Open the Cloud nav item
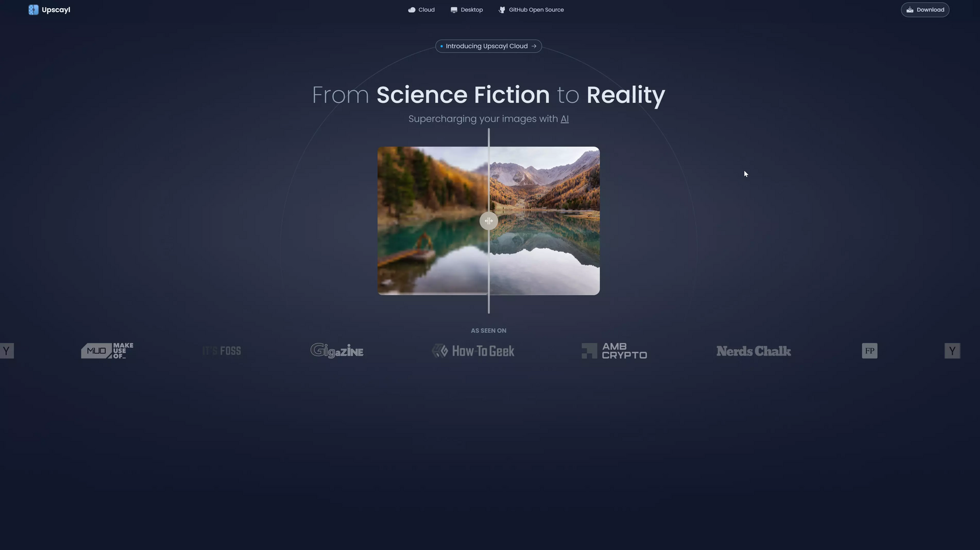 (x=421, y=10)
